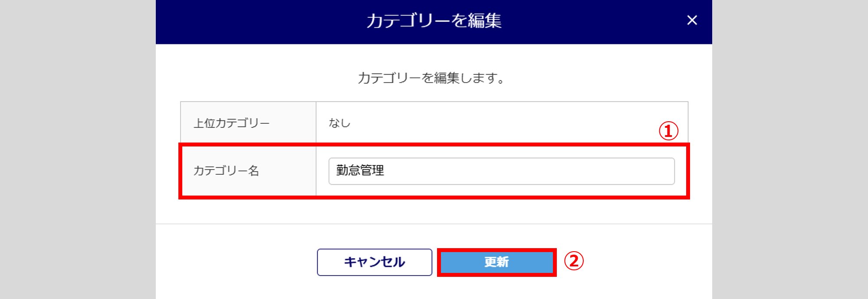This screenshot has width=868, height=299.
Task: Click the gray backdrop left of the dialog
Action: click(78, 149)
